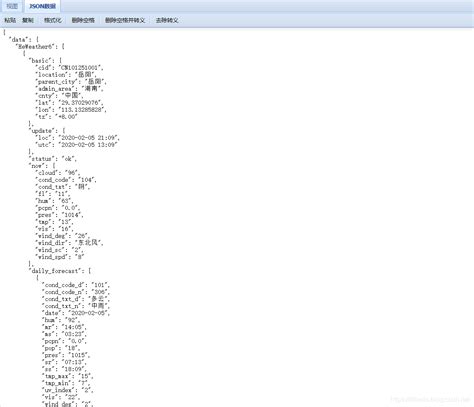Click the "pop" value line

[x=61, y=348]
